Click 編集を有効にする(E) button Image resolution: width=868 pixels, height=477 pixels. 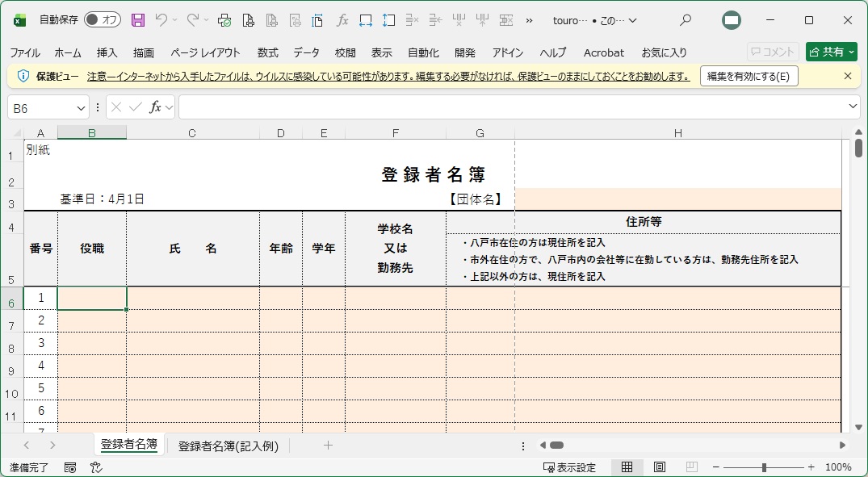(x=748, y=76)
